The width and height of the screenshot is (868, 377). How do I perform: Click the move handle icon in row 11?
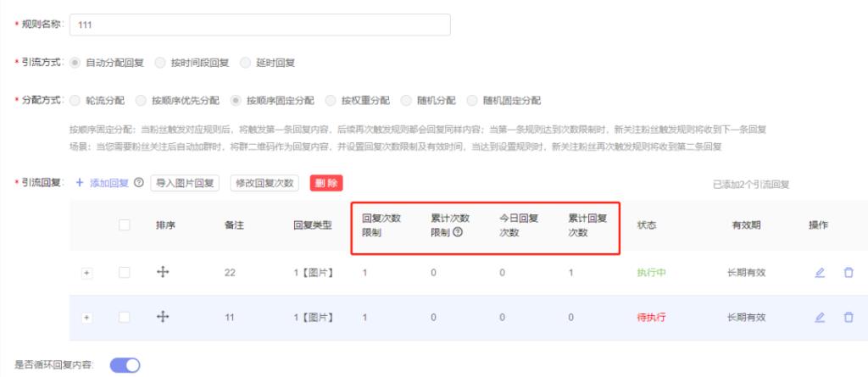point(162,317)
